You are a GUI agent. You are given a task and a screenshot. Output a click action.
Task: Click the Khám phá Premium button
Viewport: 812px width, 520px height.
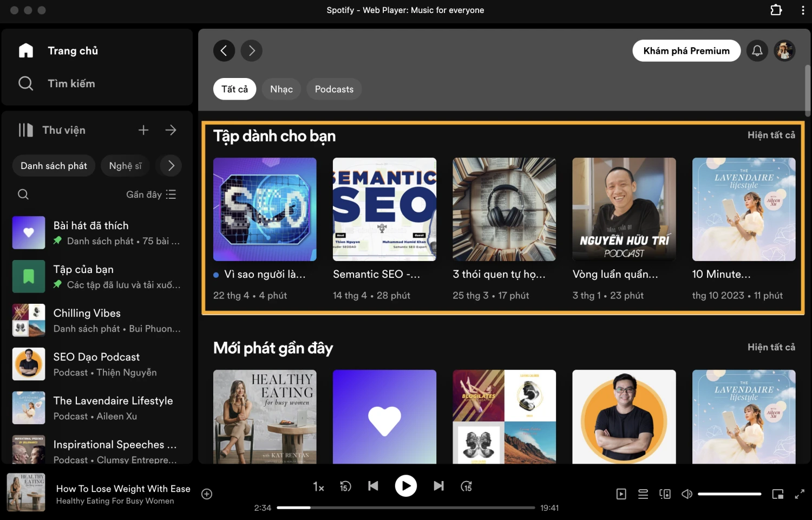(x=686, y=50)
